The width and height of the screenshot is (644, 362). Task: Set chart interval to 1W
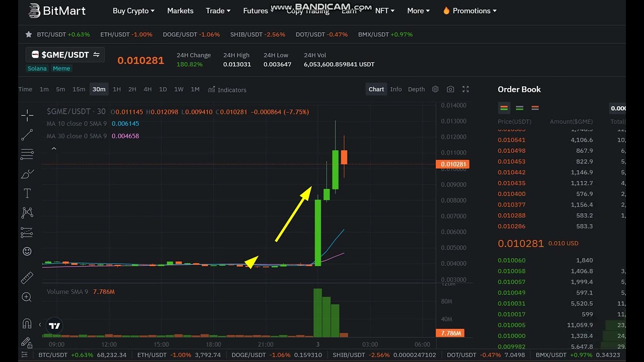coord(179,89)
